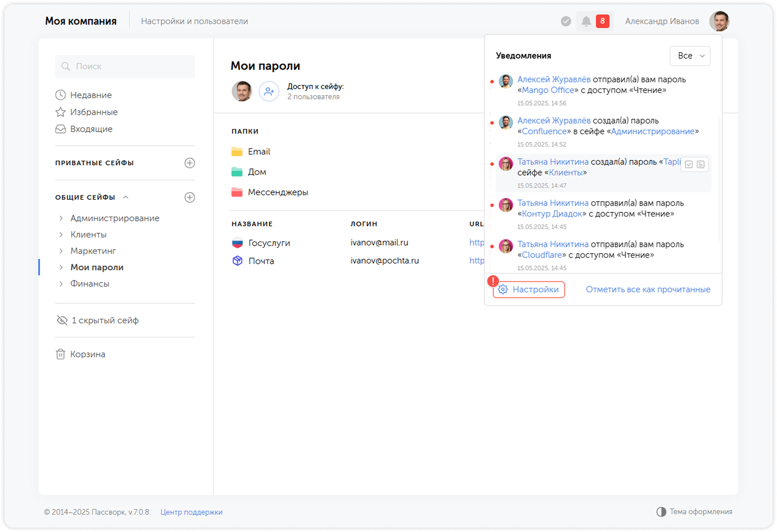Open notification Настройки button

coord(529,289)
